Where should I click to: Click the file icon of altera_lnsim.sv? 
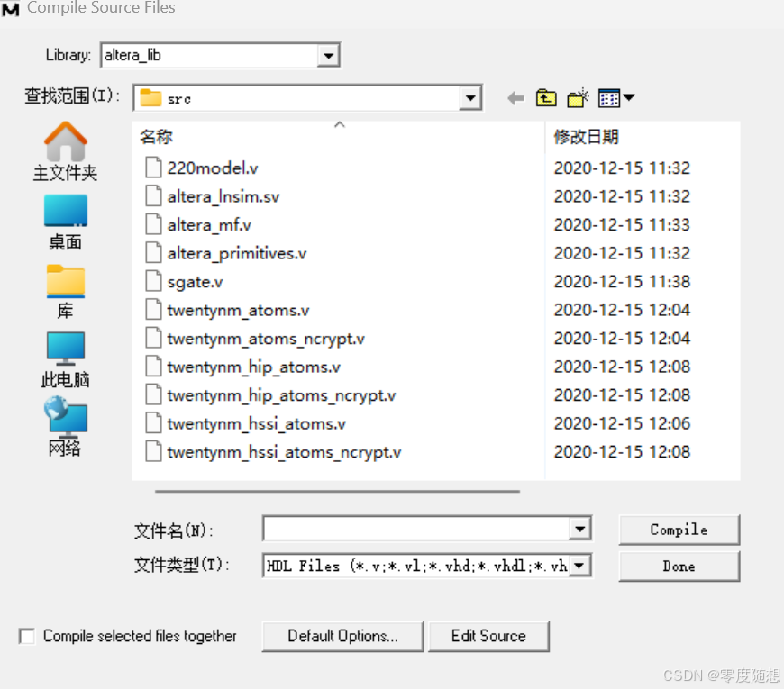click(x=153, y=195)
